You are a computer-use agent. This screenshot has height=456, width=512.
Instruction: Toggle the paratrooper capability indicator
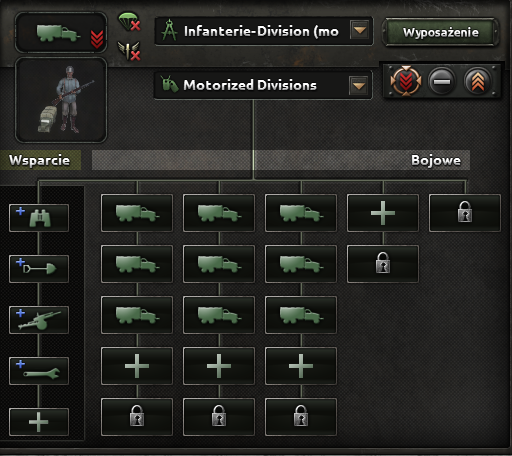tap(129, 22)
